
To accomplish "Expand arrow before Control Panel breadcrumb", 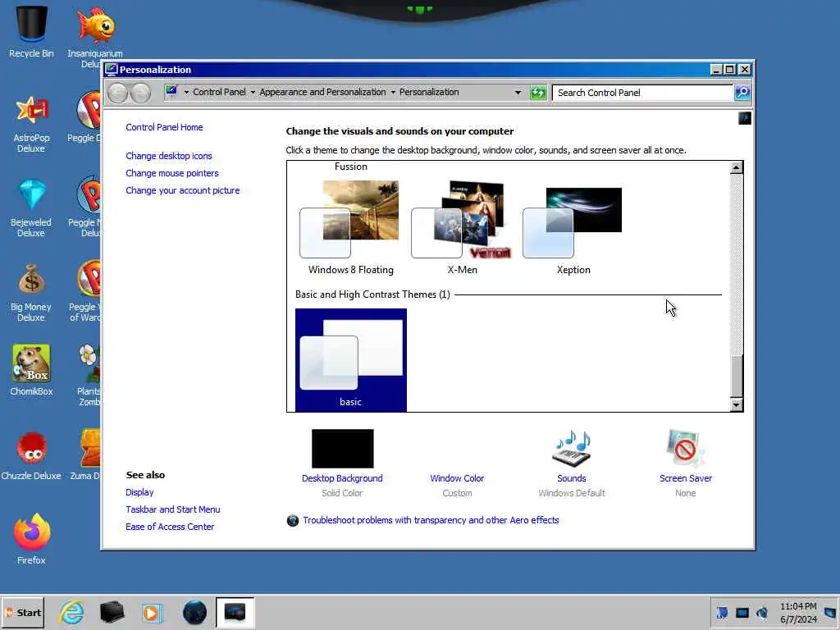I will [x=186, y=92].
